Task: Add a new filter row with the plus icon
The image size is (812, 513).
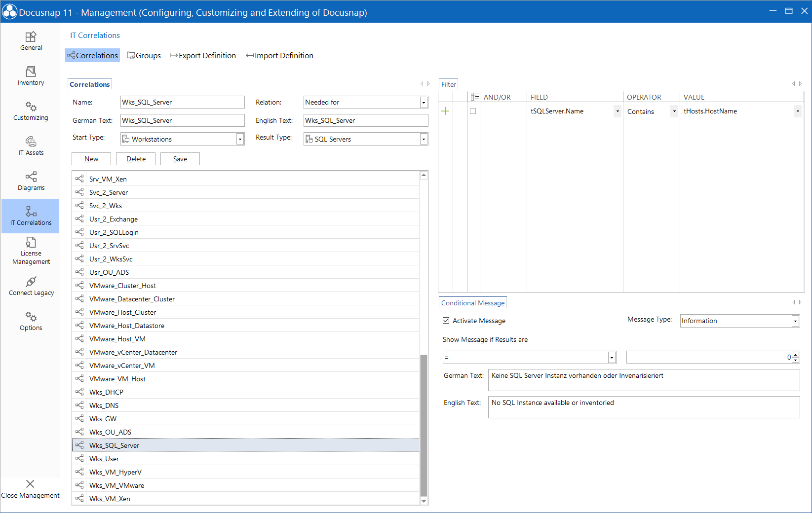Action: coord(445,111)
